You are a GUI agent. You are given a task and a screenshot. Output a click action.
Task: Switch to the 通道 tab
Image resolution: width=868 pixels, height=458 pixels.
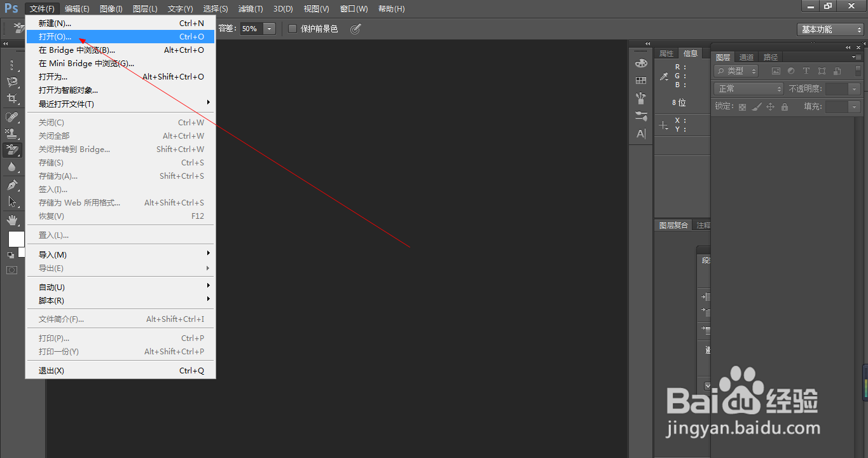[747, 57]
